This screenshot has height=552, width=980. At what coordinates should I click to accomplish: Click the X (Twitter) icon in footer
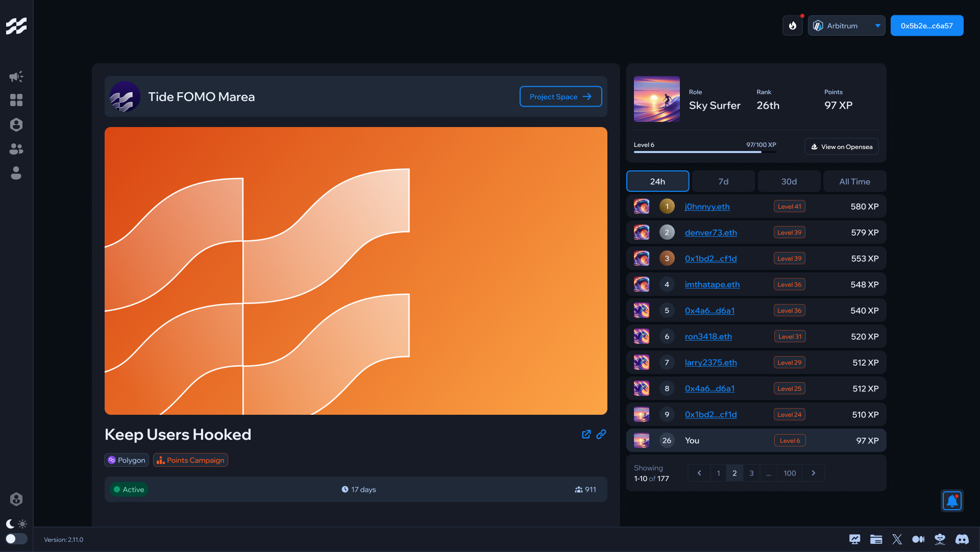[x=897, y=539]
